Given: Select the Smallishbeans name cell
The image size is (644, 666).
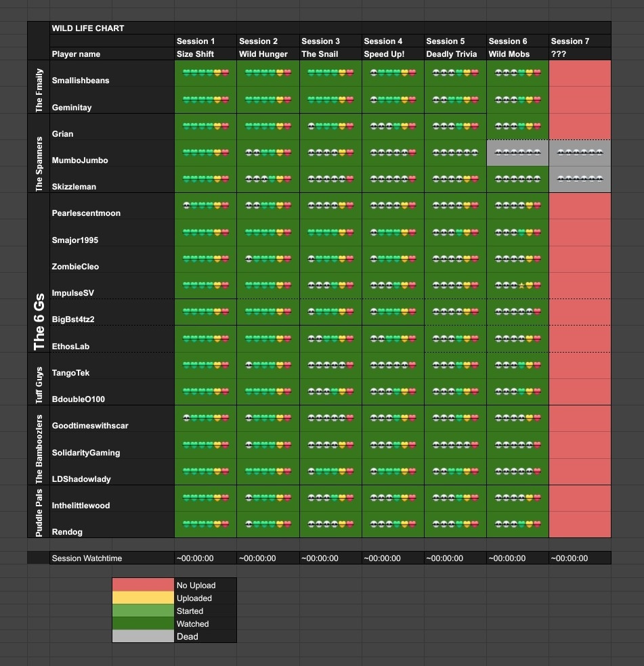Looking at the screenshot, I should (x=112, y=74).
